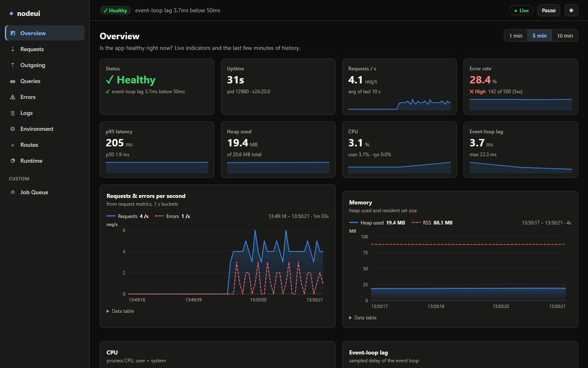The height and width of the screenshot is (368, 588).
Task: Expand Data table under Requests & errors chart
Action: [120, 311]
